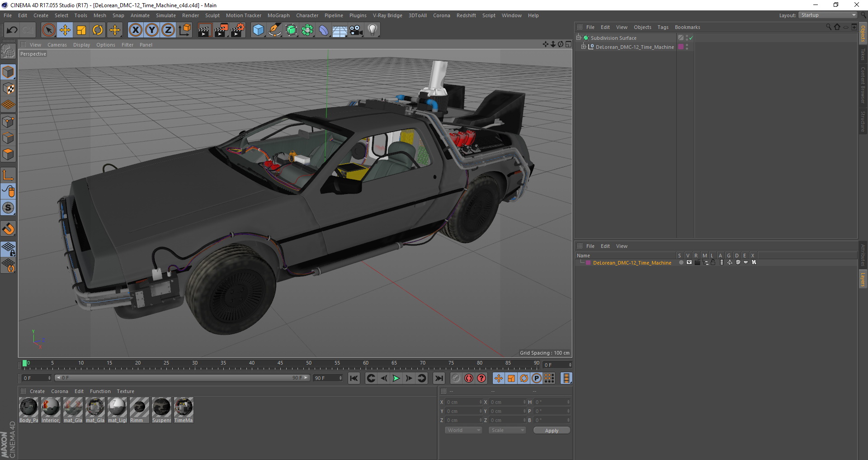Click the Objects manager search icon

[828, 27]
